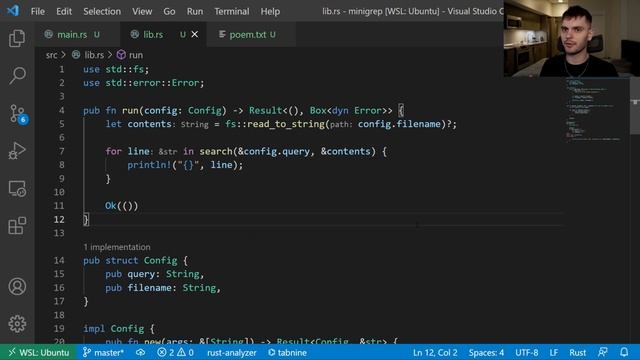Click the filename field on line 16
Screen dimensions: 640x360
tap(149, 288)
